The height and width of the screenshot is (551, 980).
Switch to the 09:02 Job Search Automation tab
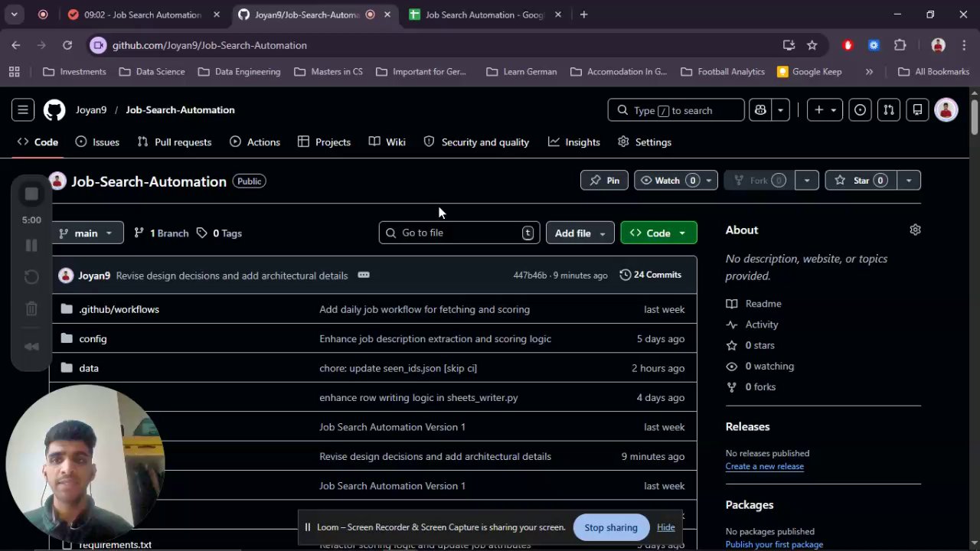(x=142, y=15)
